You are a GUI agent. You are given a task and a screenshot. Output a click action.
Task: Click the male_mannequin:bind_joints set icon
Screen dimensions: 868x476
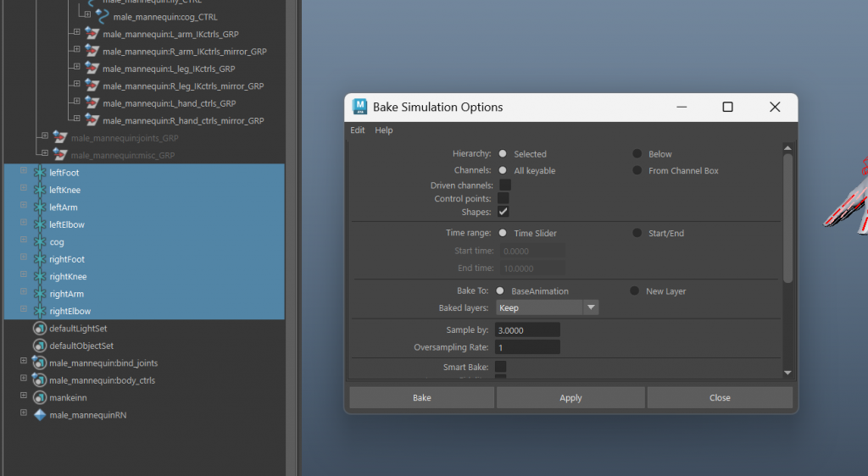click(x=39, y=363)
